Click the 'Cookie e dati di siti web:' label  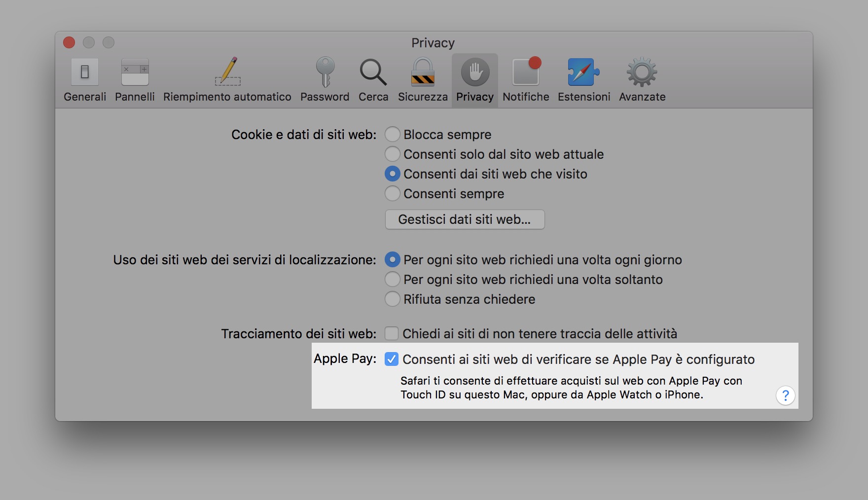(304, 135)
